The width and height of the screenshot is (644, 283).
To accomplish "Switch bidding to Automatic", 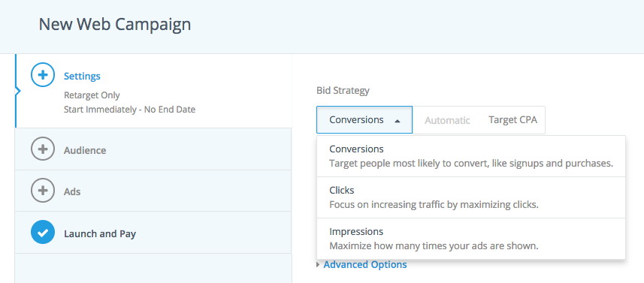I will point(447,120).
